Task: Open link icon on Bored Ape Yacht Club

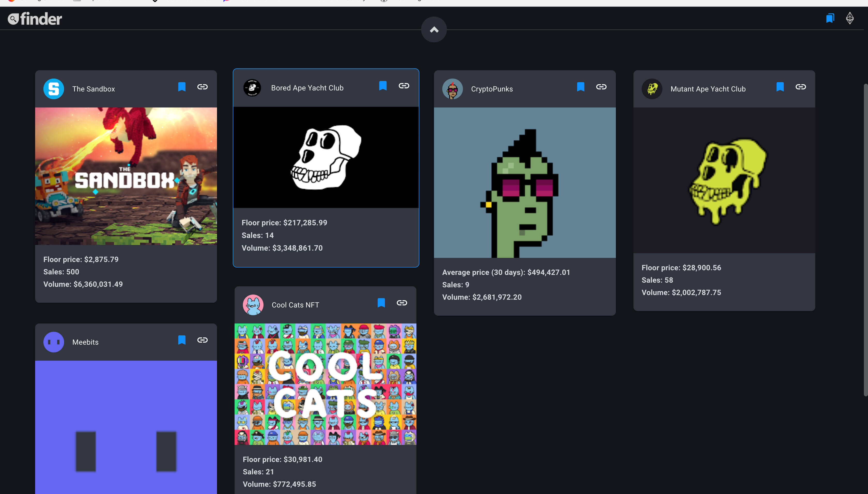Action: coord(404,86)
